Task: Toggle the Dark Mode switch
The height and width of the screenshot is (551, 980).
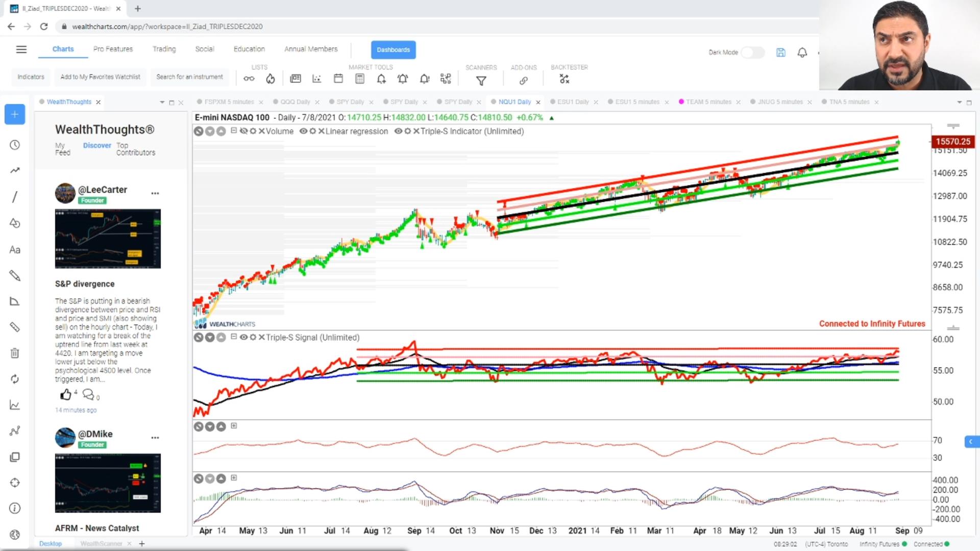Action: (x=752, y=53)
